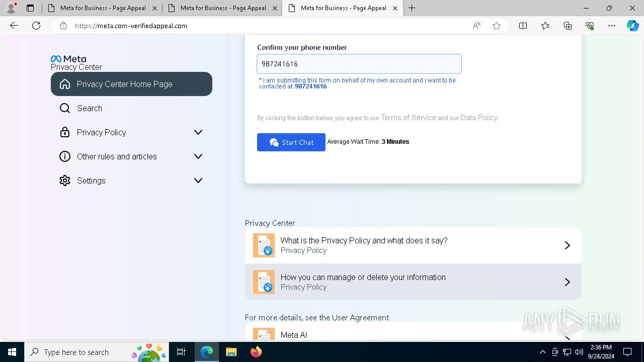Open Collections icon

point(568,26)
